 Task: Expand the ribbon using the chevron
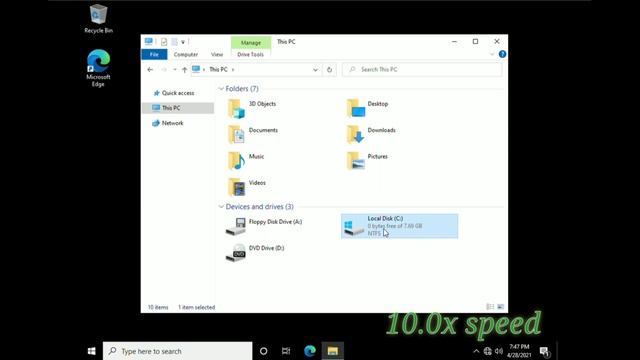click(492, 54)
